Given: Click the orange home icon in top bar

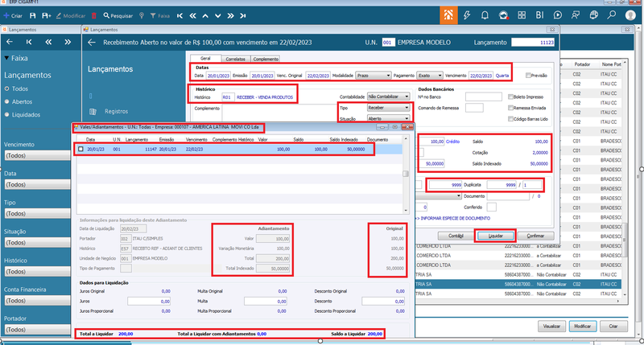Looking at the screenshot, I should 448,15.
